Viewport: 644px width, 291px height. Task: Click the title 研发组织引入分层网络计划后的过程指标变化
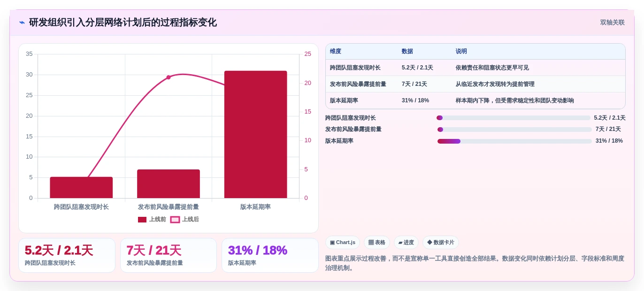pyautogui.click(x=123, y=23)
